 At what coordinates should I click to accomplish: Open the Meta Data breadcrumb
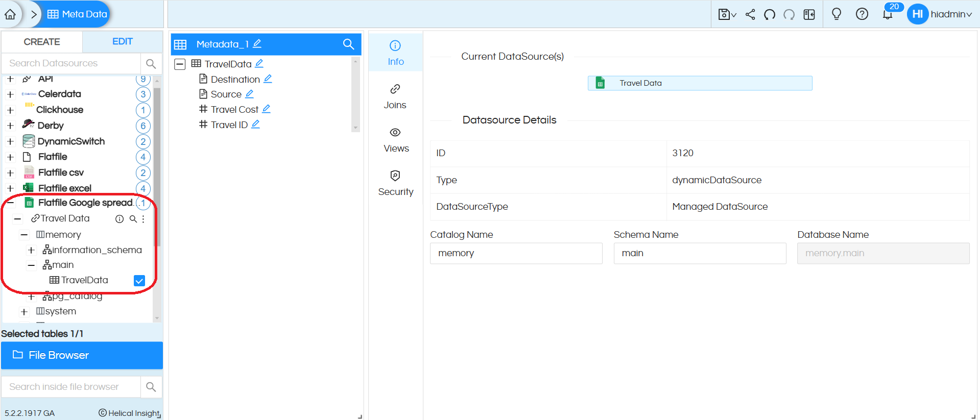click(x=77, y=14)
